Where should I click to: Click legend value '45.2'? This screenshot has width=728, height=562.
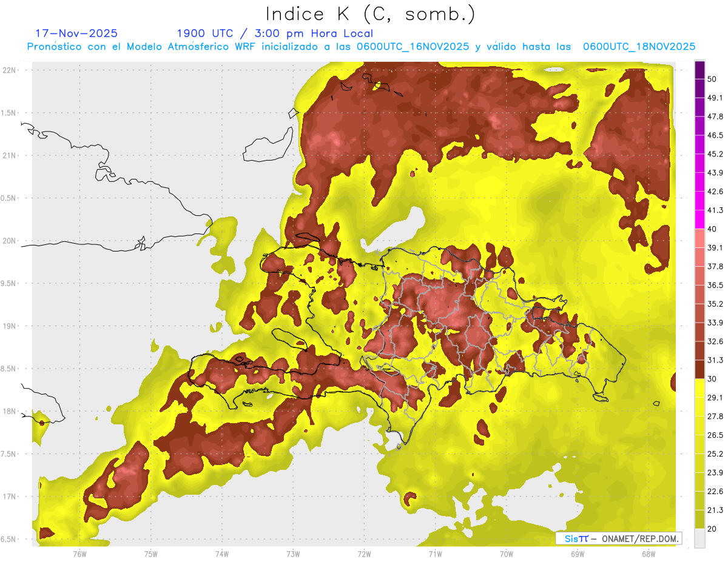(x=715, y=154)
